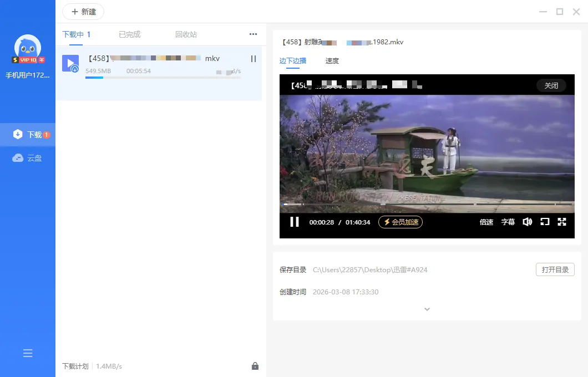Click the download progress bar of task 458
Image resolution: width=588 pixels, height=377 pixels.
[163, 78]
